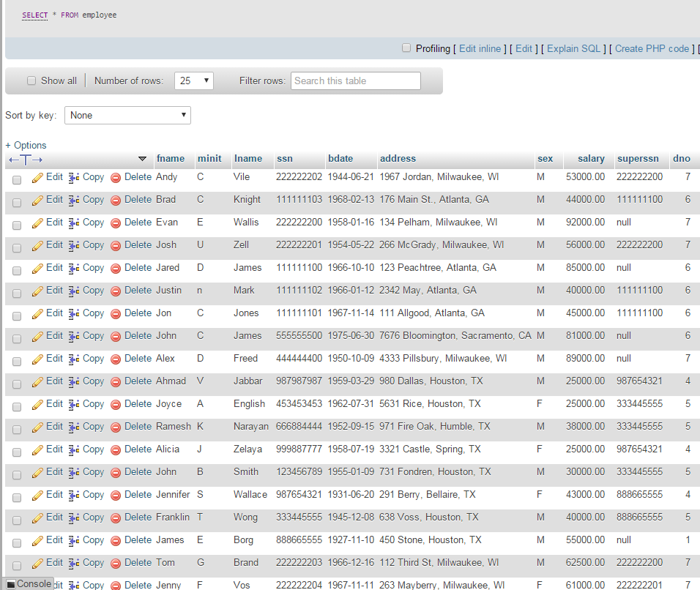Click the SELECT keyword in the SQL query

pos(35,15)
